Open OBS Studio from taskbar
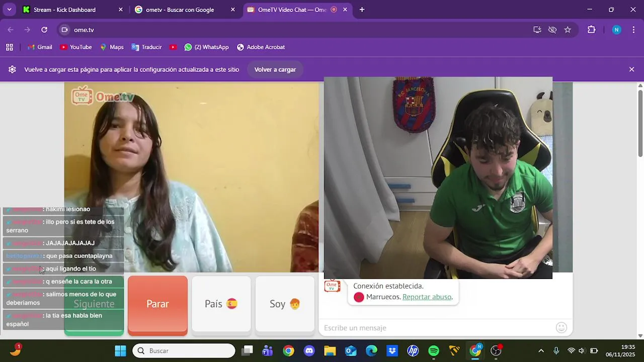Screen dimensions: 644x362 [x=496, y=350]
